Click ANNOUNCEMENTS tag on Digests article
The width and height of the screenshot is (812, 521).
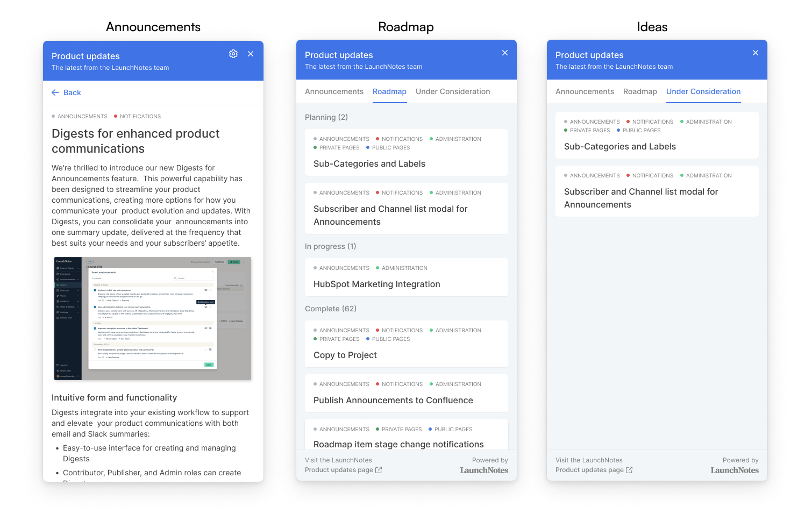[x=80, y=116]
